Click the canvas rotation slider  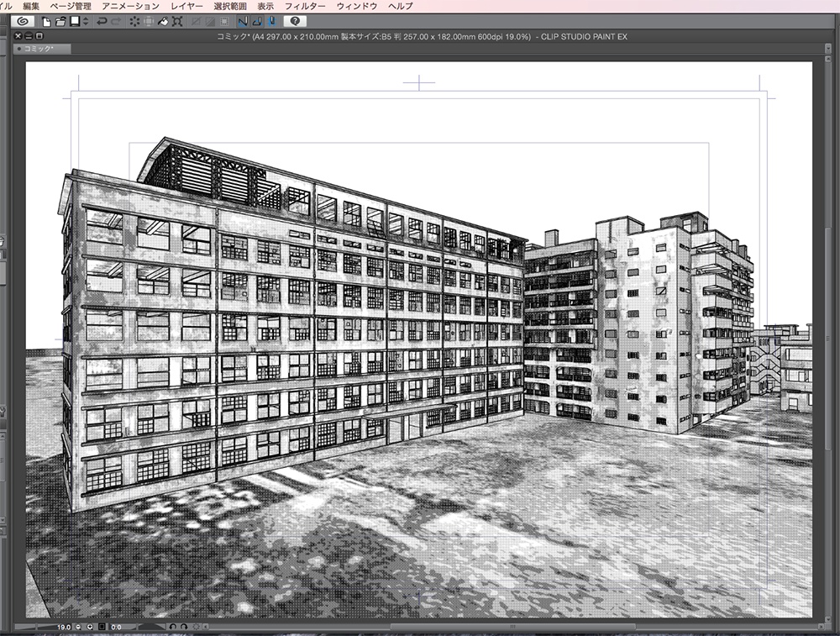pos(151,627)
